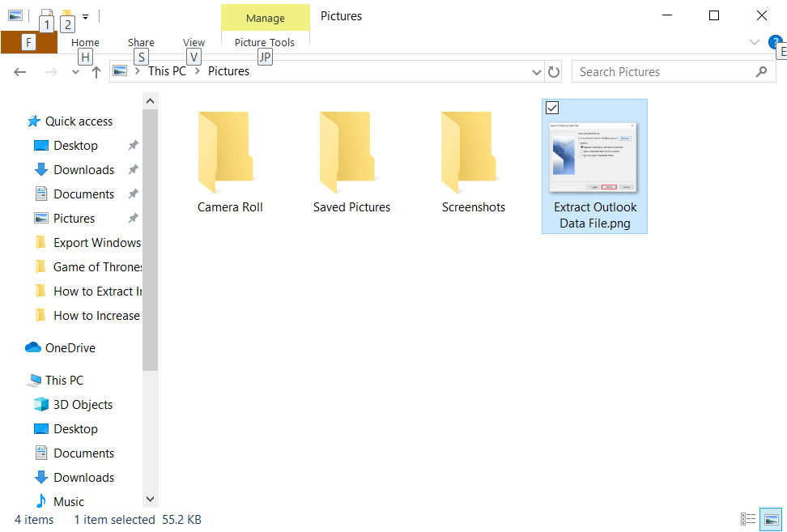
Task: Minimize the Pictures window
Action: (667, 15)
